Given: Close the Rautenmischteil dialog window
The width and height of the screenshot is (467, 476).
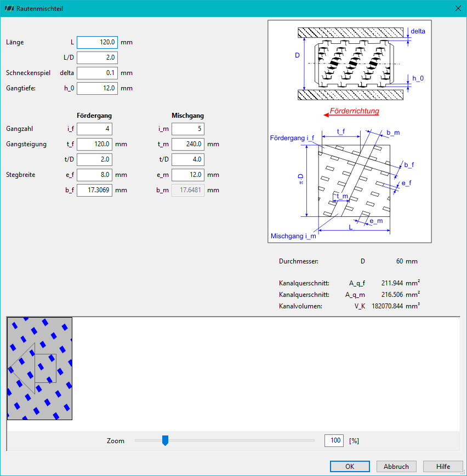Looking at the screenshot, I should [458, 9].
